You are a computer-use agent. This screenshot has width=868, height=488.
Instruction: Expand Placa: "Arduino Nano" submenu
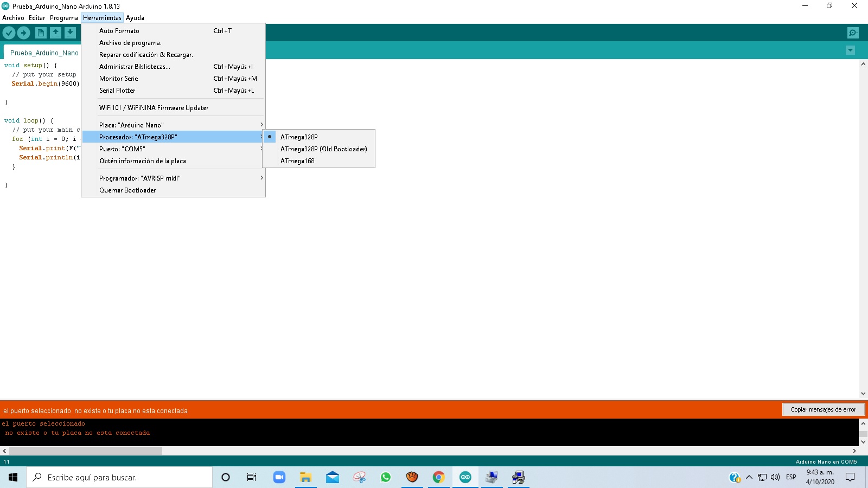tap(173, 125)
